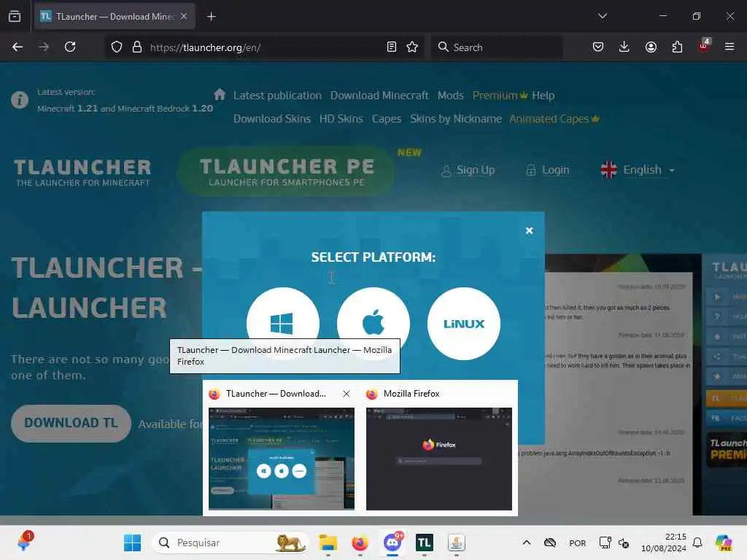Select the Apple macOS platform icon
747x560 pixels.
click(x=373, y=323)
